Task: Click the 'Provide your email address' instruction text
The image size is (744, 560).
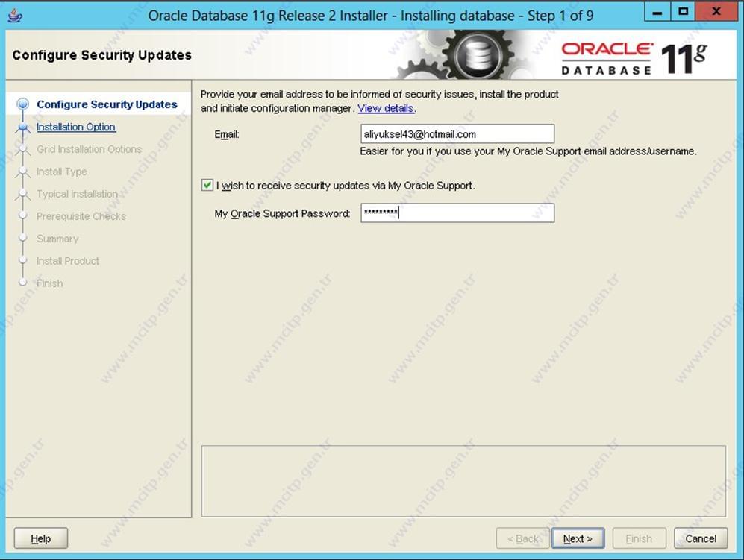Action: [x=380, y=101]
